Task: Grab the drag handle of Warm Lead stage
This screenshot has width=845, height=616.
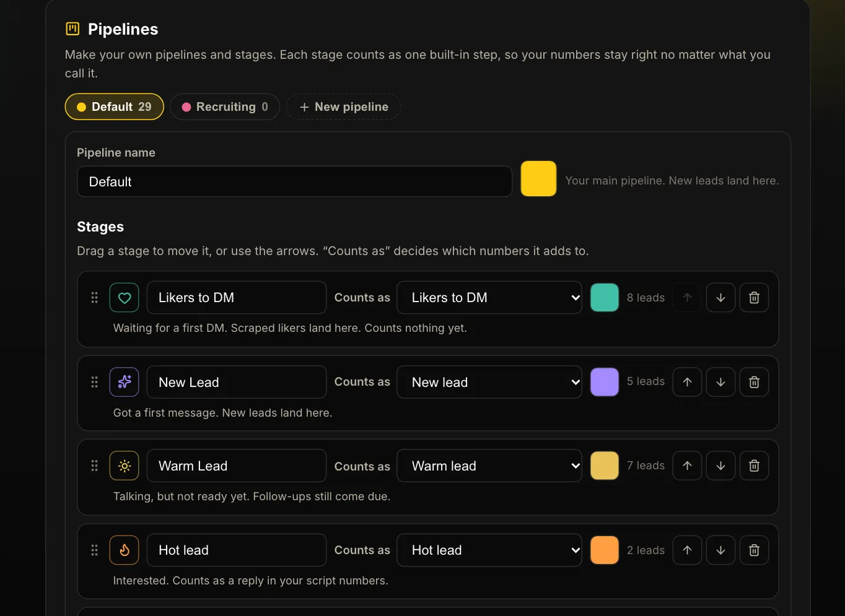Action: point(94,466)
